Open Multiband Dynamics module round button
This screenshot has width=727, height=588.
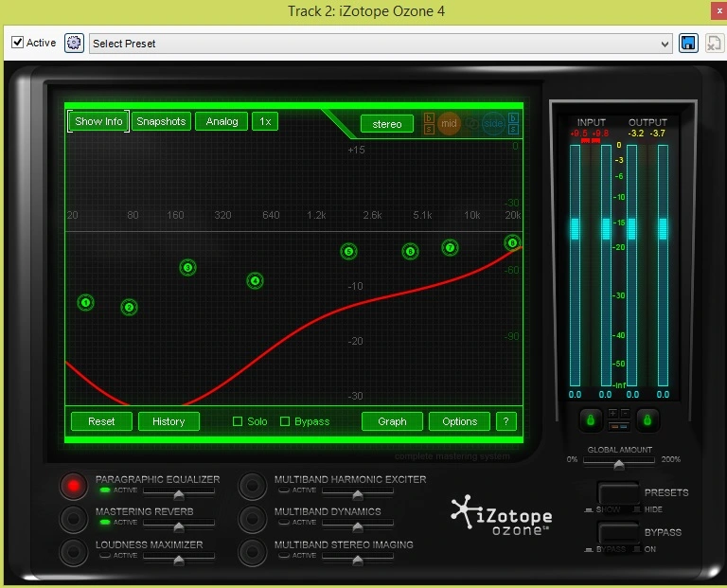252,519
